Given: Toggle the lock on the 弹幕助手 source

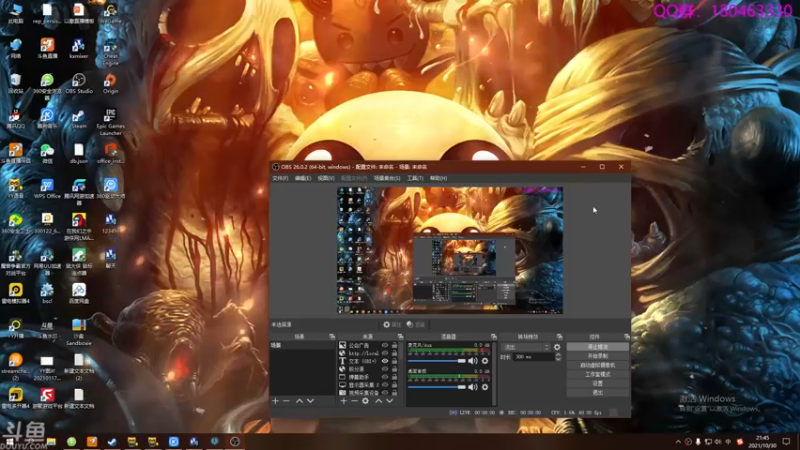Looking at the screenshot, I should coord(394,377).
